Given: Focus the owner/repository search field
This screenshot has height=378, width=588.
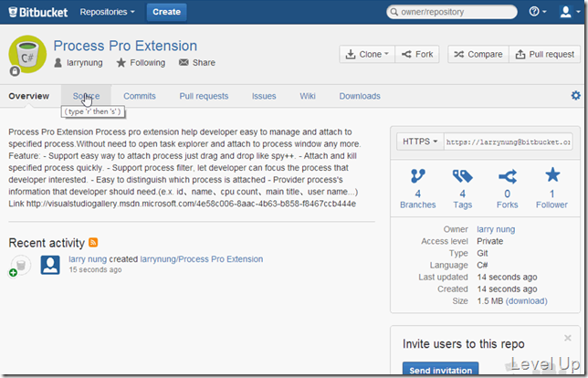Looking at the screenshot, I should [x=452, y=12].
